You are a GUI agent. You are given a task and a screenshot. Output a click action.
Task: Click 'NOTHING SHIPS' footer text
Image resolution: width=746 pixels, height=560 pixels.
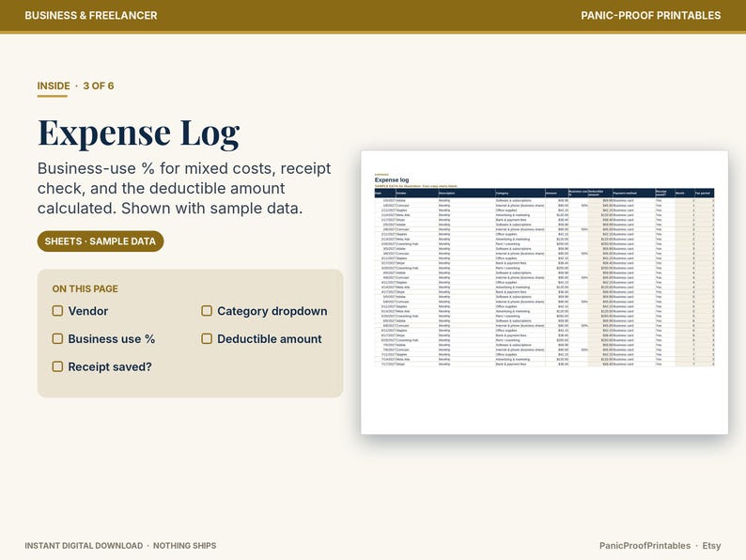tap(184, 546)
